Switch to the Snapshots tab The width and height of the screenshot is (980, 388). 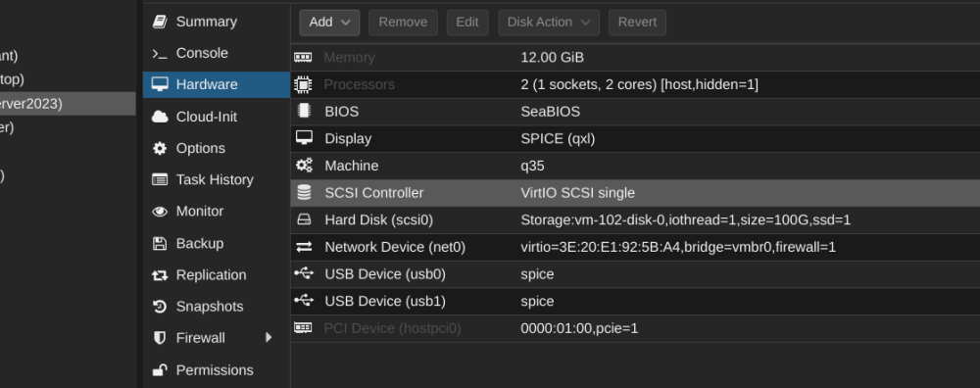point(217,307)
